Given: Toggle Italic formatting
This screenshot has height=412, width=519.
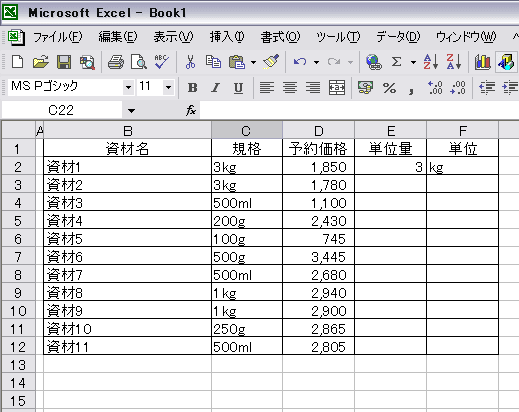Looking at the screenshot, I should tap(215, 88).
